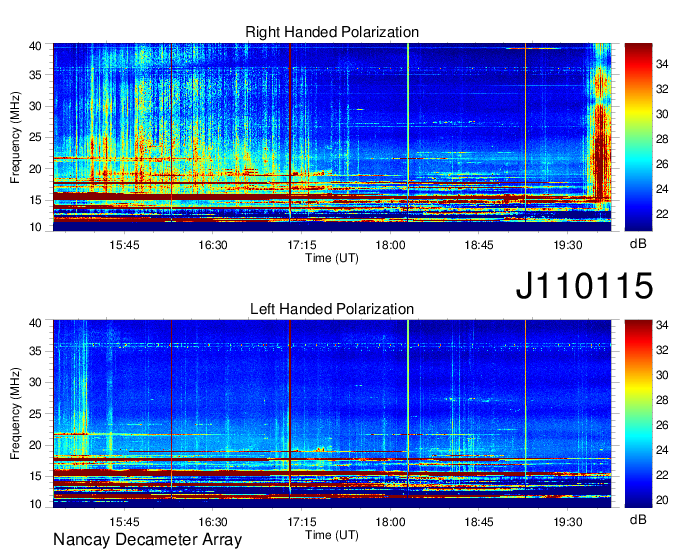The height and width of the screenshot is (552, 680).
Task: Click the Time (UT) label under the Right Handed plot
Action: point(332,258)
